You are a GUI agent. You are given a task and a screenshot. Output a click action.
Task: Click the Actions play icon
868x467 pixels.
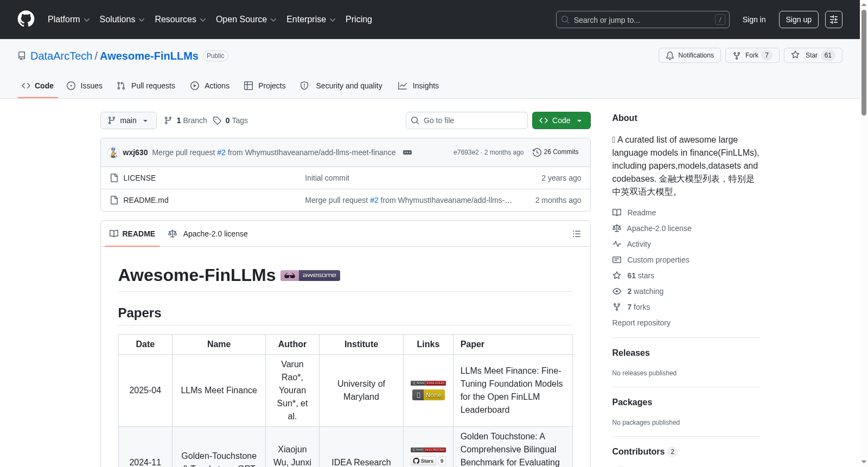[195, 86]
